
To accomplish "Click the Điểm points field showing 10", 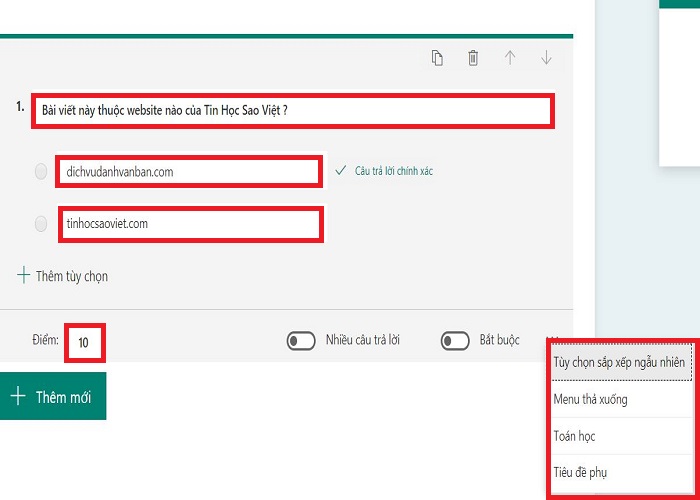I will click(85, 342).
